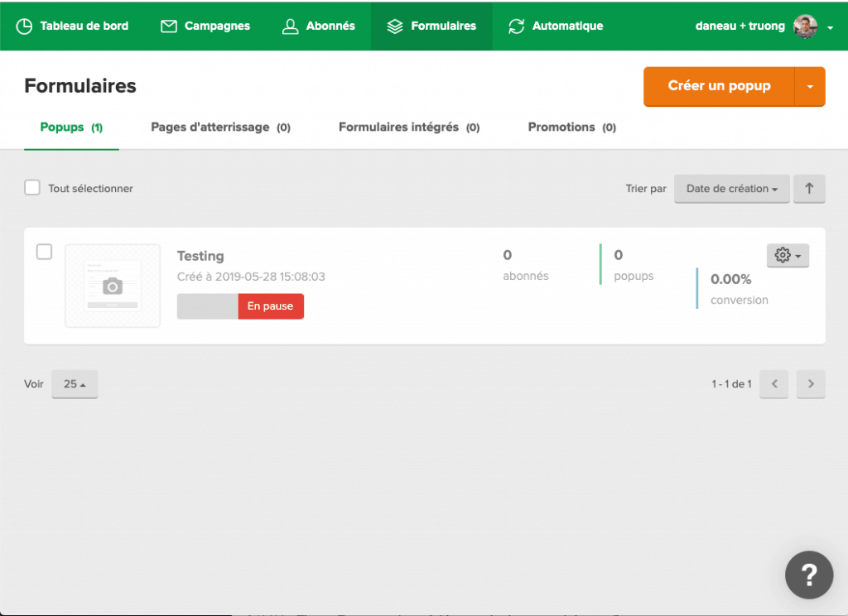The image size is (848, 616).
Task: Select the Testing popup checkbox
Action: tap(45, 252)
